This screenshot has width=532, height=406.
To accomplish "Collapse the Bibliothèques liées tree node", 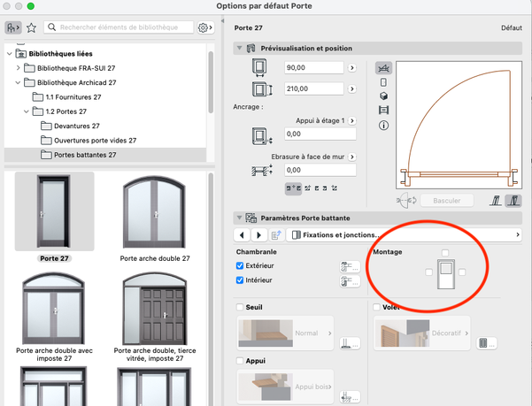I will click(10, 54).
